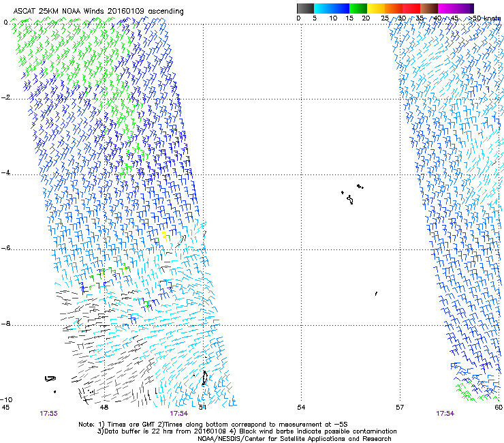Image resolution: width=504 pixels, height=443 pixels.
Task: Click the note 'Data buffer is 22 hrs from 20160109'
Action: click(x=165, y=431)
